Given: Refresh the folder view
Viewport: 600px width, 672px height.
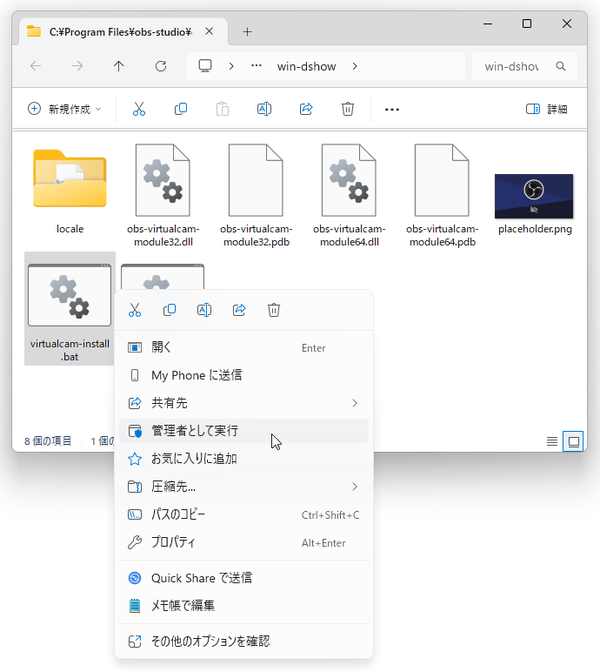Looking at the screenshot, I should tap(161, 66).
